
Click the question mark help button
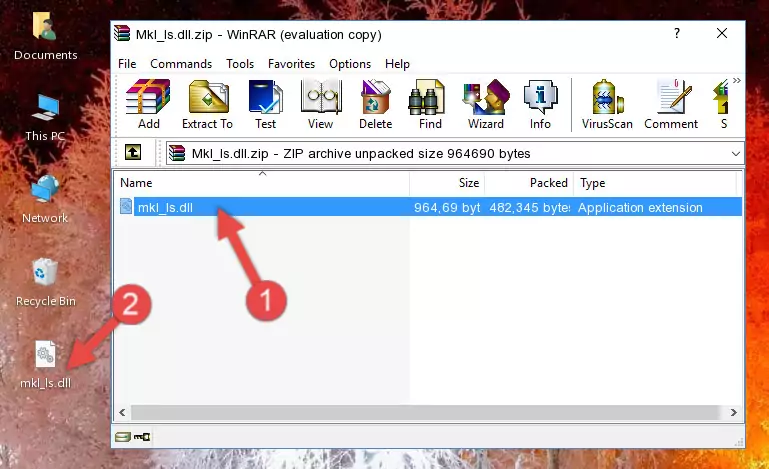click(677, 33)
